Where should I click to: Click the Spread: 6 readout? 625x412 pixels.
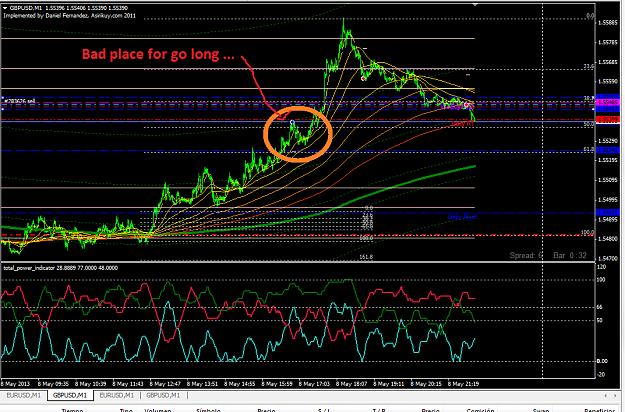click(526, 255)
